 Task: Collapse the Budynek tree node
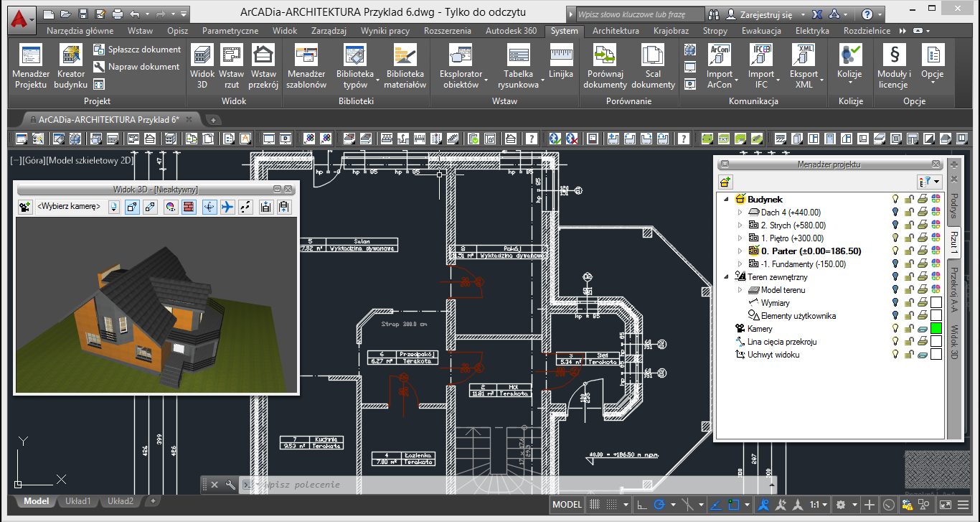(x=726, y=200)
